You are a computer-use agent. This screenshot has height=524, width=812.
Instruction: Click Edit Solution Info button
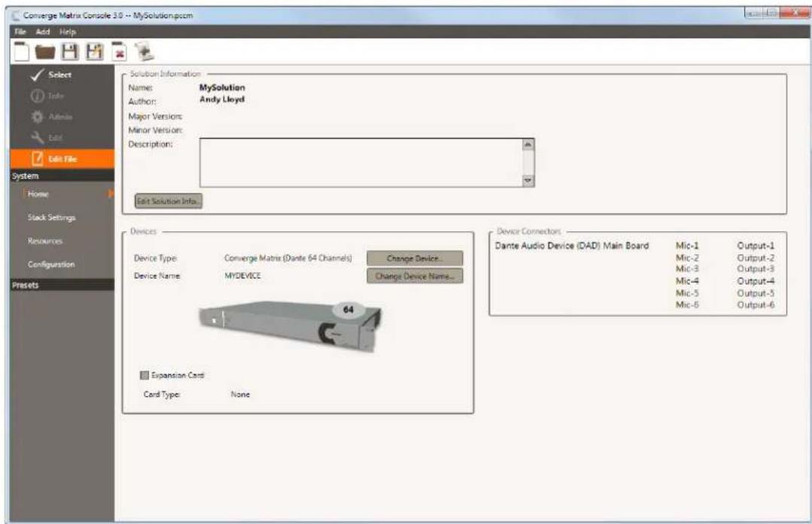[x=169, y=201]
